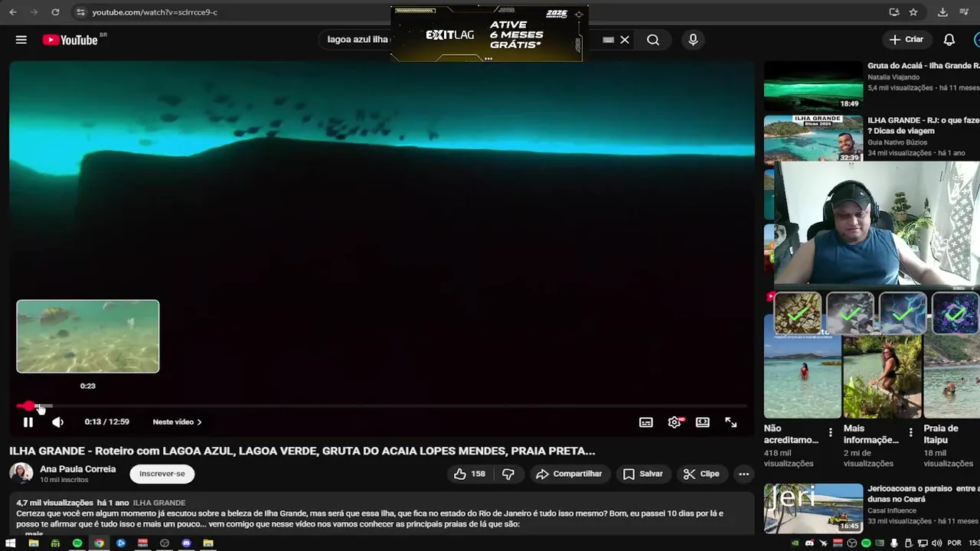Click the purple checkmarked overlay icon
Viewport: 980px width, 551px height.
(955, 313)
